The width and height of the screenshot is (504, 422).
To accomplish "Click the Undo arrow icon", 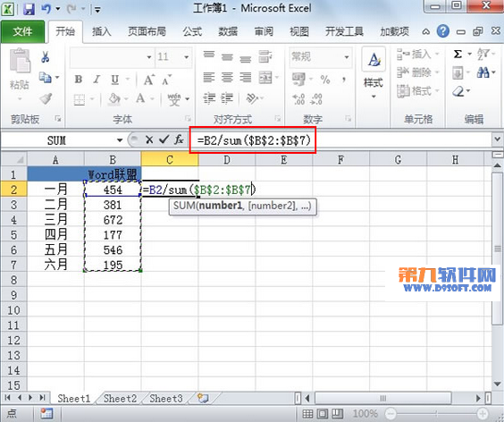I will point(46,9).
